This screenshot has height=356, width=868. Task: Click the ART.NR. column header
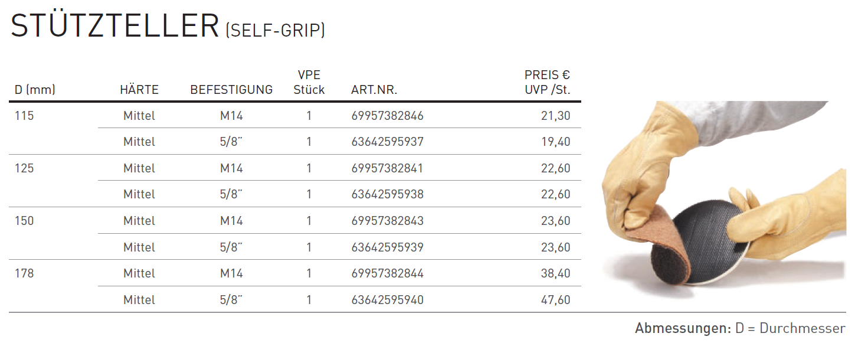[374, 90]
